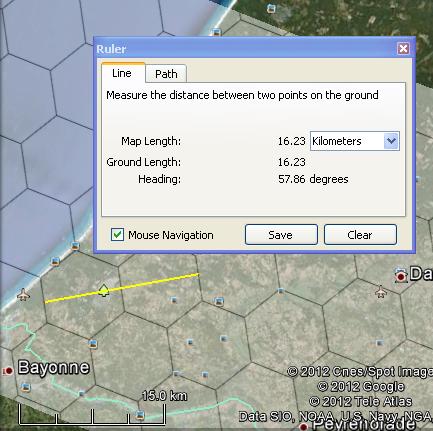The height and width of the screenshot is (431, 433).
Task: Click the Heading value 57.86 degrees
Action: click(313, 179)
